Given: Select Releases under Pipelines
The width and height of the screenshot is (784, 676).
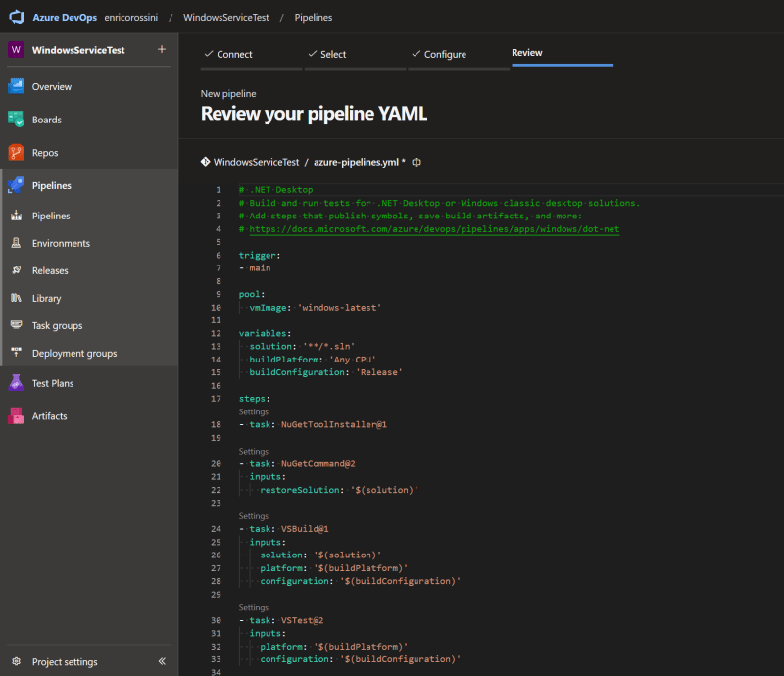Looking at the screenshot, I should [x=50, y=270].
